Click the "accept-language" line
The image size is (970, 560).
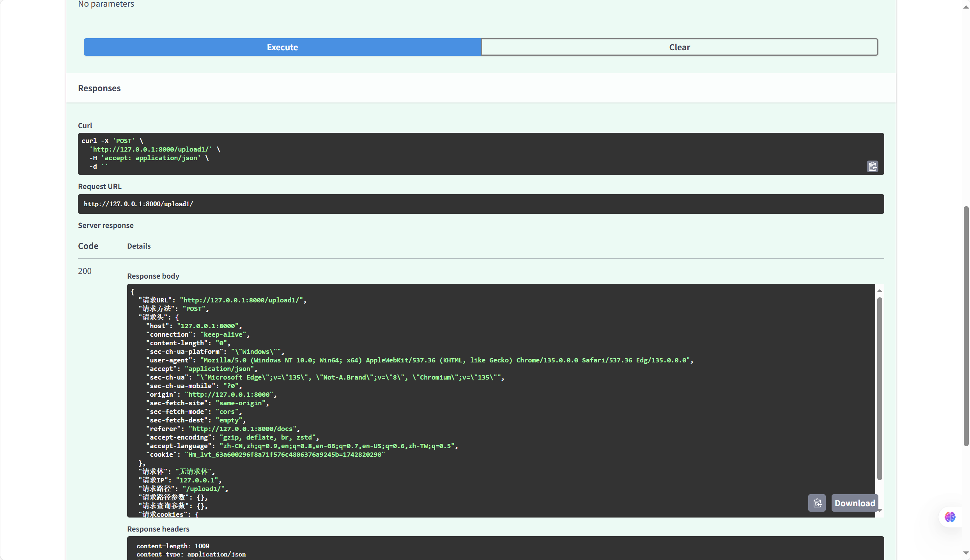point(302,446)
